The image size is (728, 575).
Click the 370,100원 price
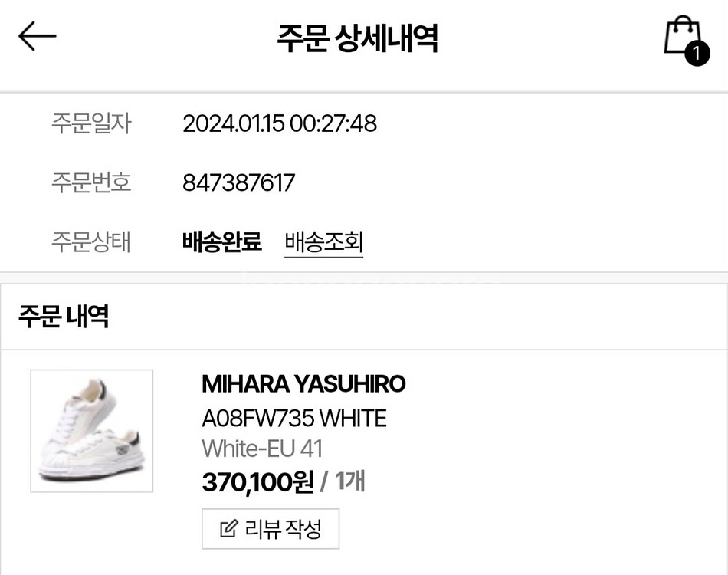pos(257,482)
